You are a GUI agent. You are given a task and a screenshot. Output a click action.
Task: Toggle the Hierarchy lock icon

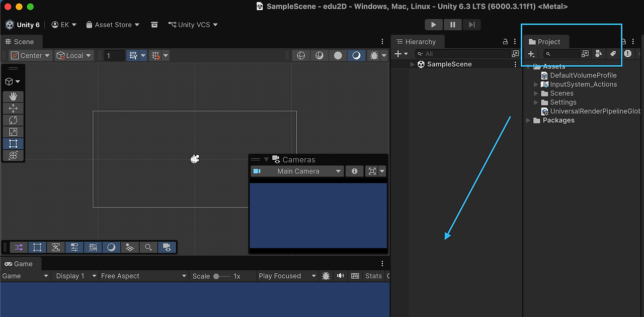click(x=506, y=42)
